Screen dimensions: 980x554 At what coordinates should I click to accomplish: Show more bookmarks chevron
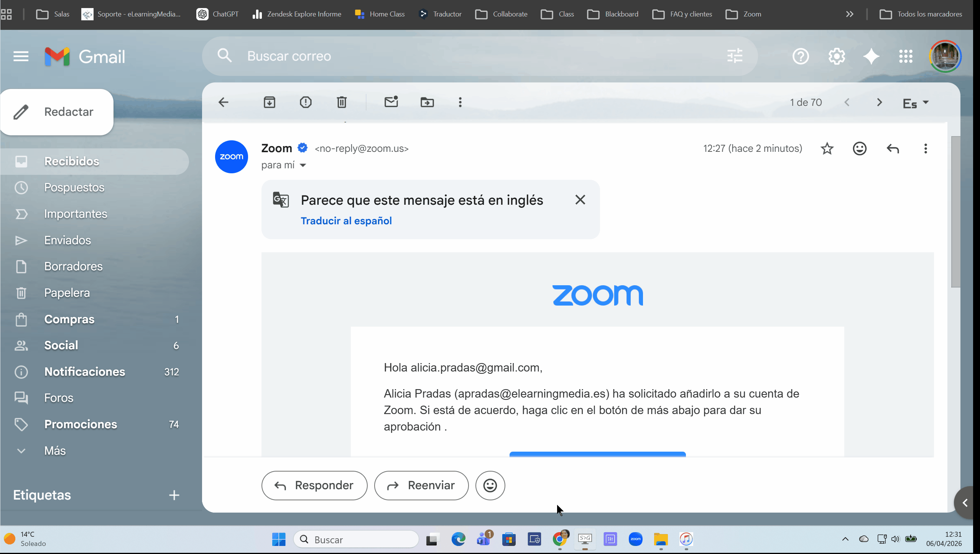coord(850,14)
